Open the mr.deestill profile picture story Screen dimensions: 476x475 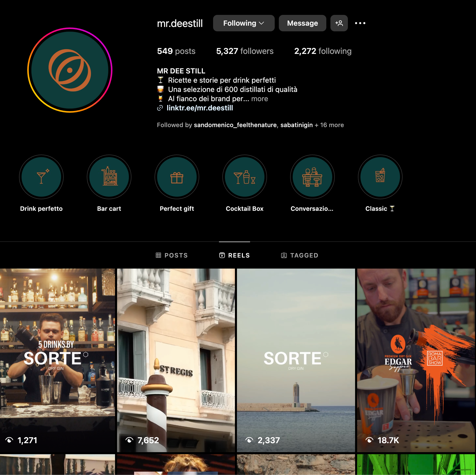pos(70,70)
